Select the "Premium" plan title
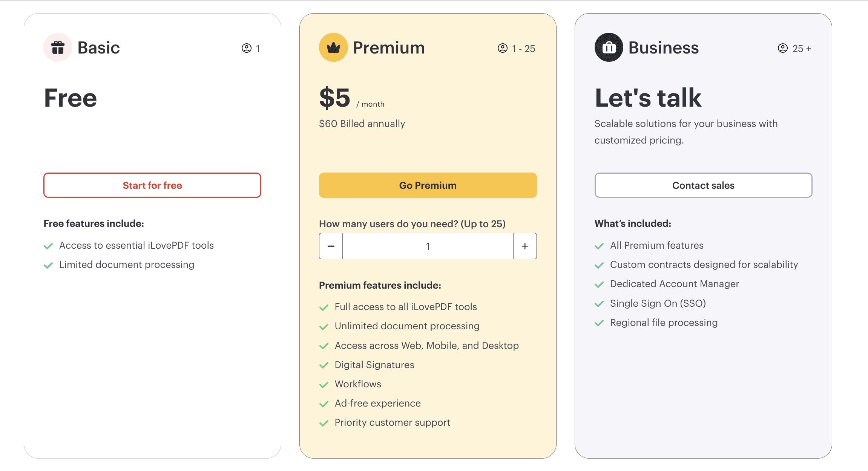Screen dimensions: 868x471 click(389, 47)
